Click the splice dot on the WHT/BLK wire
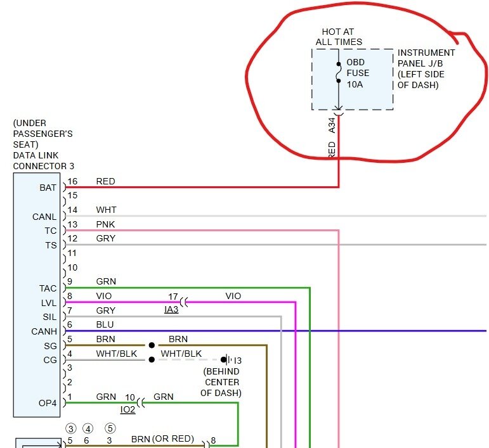The image size is (489, 448). coord(152,359)
